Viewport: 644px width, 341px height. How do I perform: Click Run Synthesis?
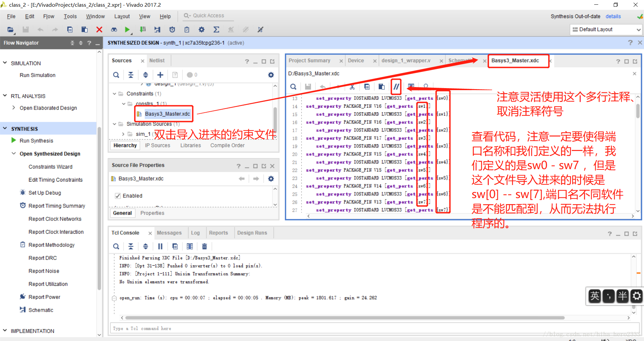(x=36, y=141)
